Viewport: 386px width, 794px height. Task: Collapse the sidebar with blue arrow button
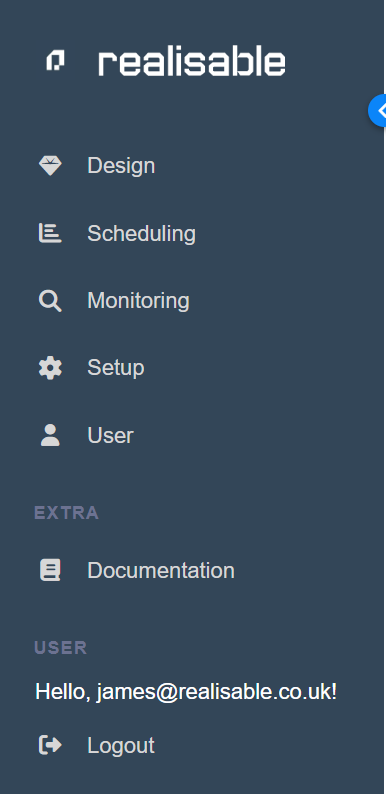tap(377, 110)
